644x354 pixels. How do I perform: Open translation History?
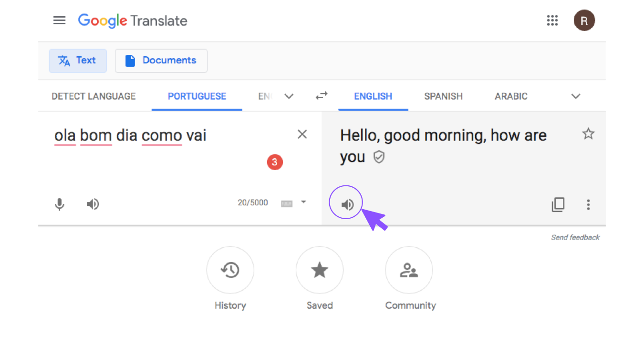click(230, 270)
